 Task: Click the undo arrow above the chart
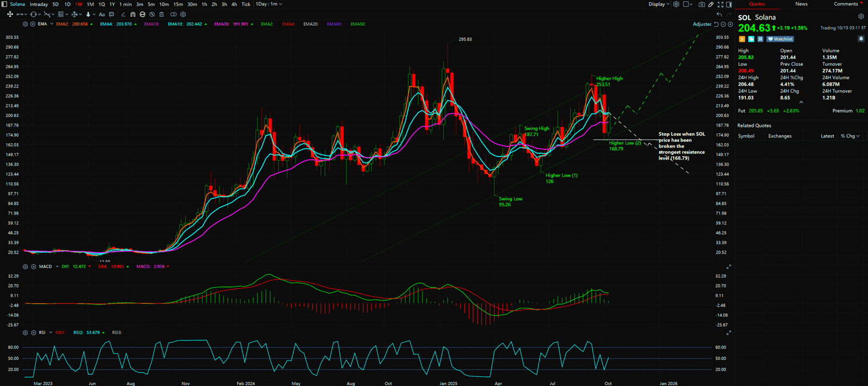[x=719, y=15]
